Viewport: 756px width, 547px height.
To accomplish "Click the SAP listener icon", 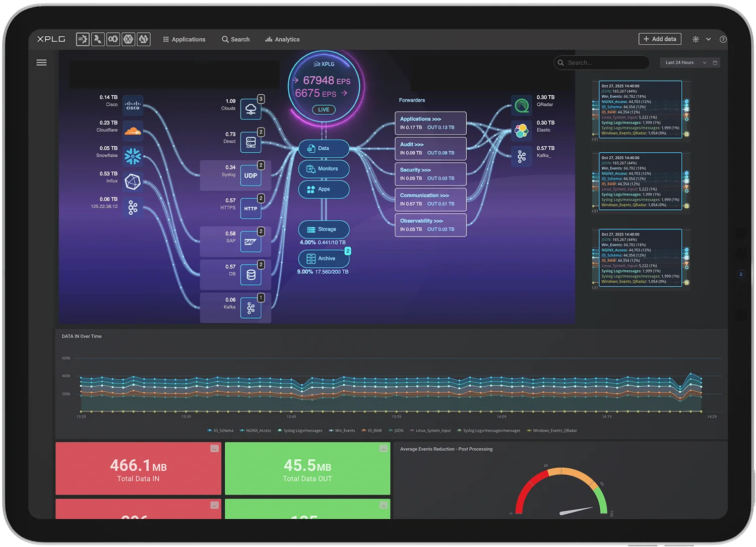I will click(x=250, y=241).
